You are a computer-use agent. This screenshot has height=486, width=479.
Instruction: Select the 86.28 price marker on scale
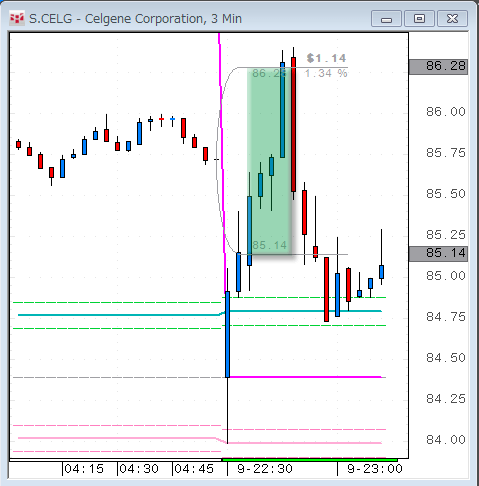438,67
